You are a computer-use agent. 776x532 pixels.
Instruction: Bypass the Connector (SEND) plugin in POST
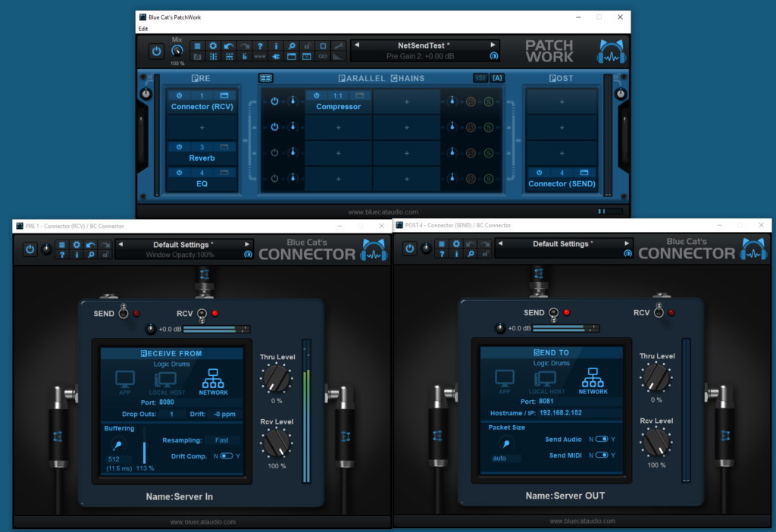(x=539, y=173)
